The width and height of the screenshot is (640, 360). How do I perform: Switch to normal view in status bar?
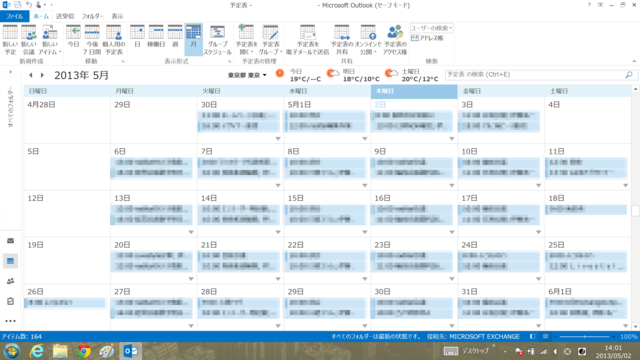pos(532,337)
